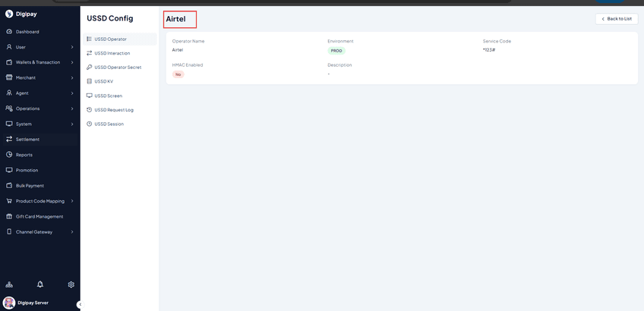Click the Digipay logo icon
Image resolution: width=644 pixels, height=311 pixels.
pos(9,14)
